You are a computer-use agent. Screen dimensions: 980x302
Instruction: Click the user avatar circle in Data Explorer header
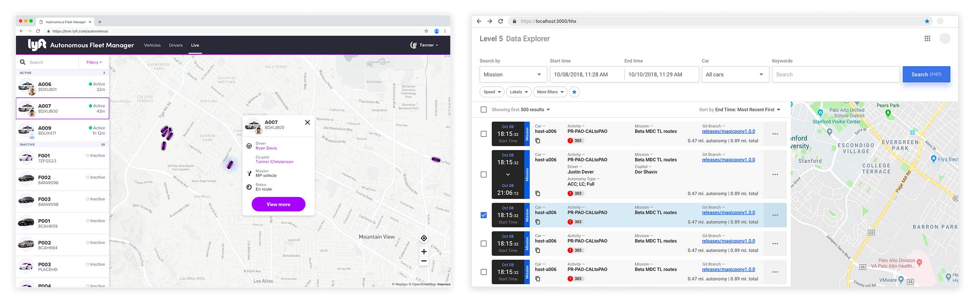[x=945, y=38]
